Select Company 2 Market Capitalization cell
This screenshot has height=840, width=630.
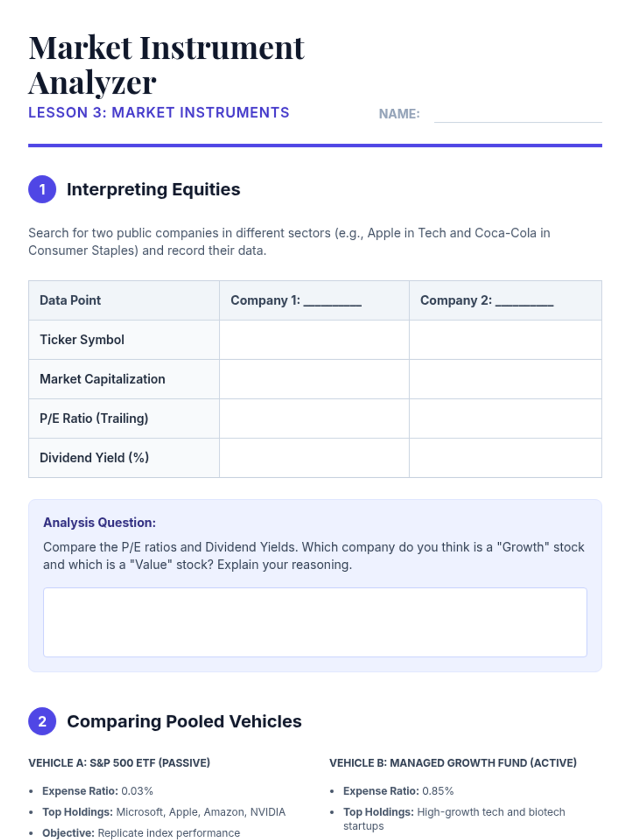point(505,379)
